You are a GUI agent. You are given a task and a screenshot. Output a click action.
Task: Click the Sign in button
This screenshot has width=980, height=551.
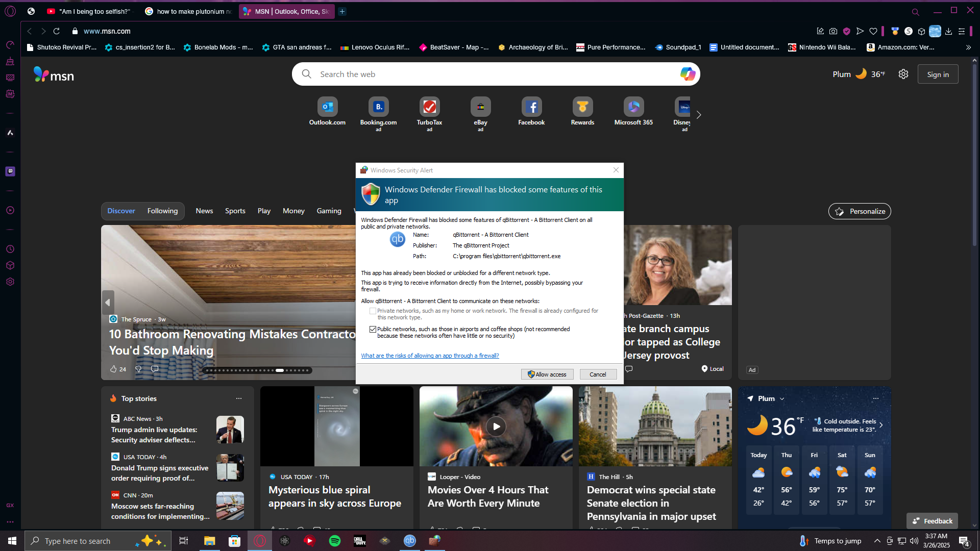point(938,74)
